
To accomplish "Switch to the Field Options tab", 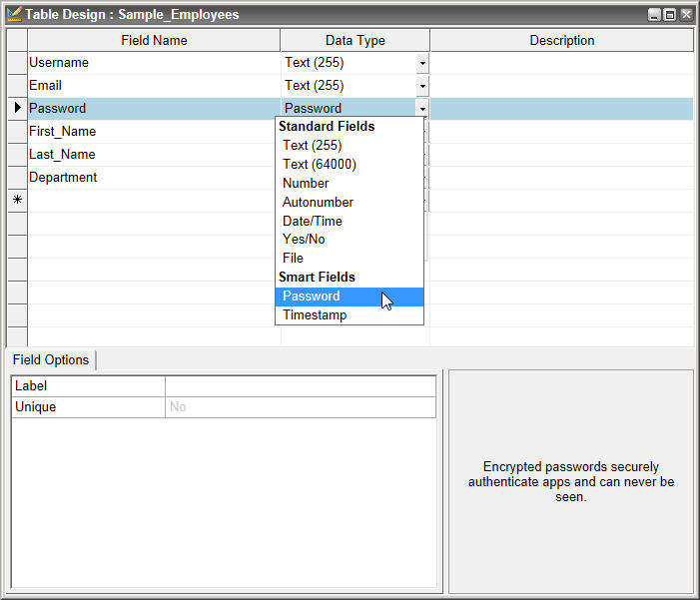I will 51,360.
